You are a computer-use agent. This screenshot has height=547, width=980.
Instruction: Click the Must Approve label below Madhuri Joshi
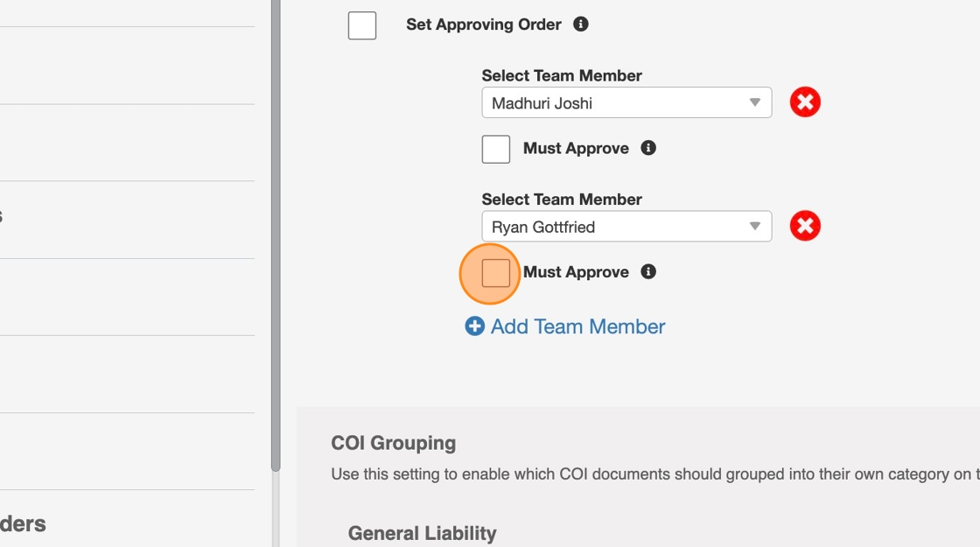[576, 148]
